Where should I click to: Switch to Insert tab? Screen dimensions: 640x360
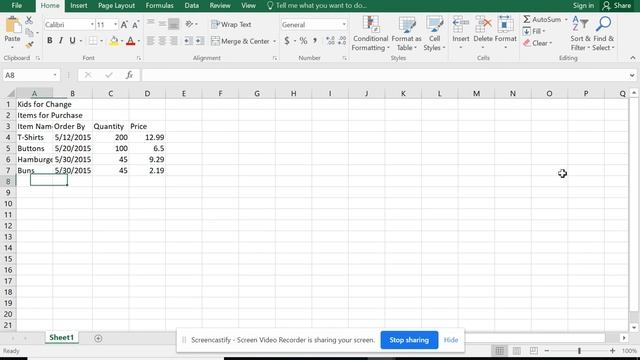pos(78,5)
